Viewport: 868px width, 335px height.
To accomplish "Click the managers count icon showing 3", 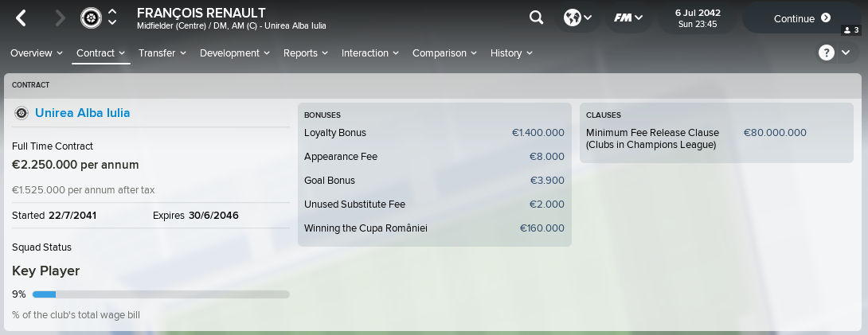I will (x=850, y=30).
